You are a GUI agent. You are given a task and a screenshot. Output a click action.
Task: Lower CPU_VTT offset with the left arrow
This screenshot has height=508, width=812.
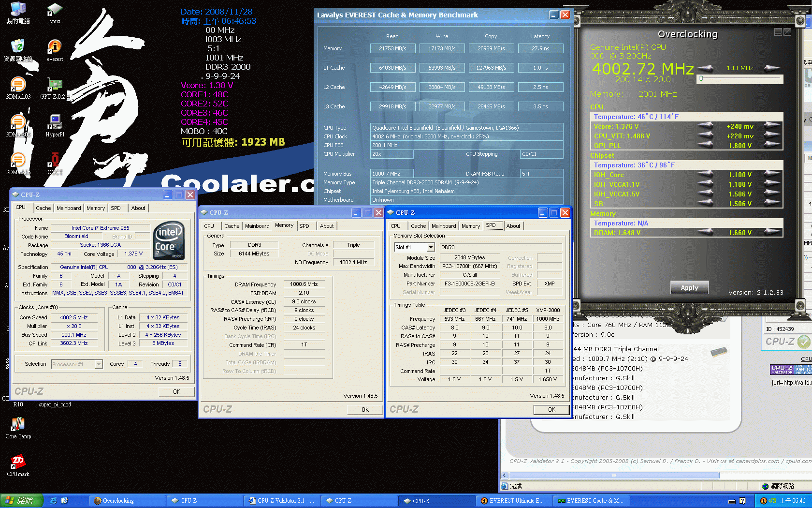click(x=706, y=135)
